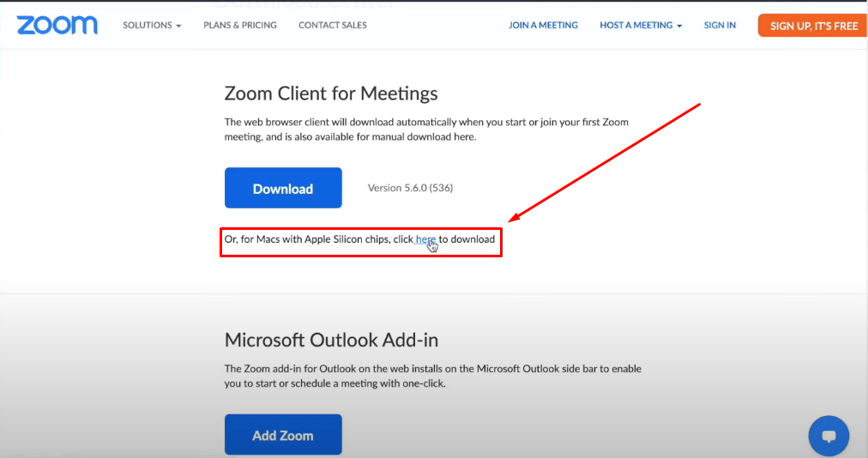Open Plans & Pricing page
868x458 pixels.
pyautogui.click(x=239, y=26)
